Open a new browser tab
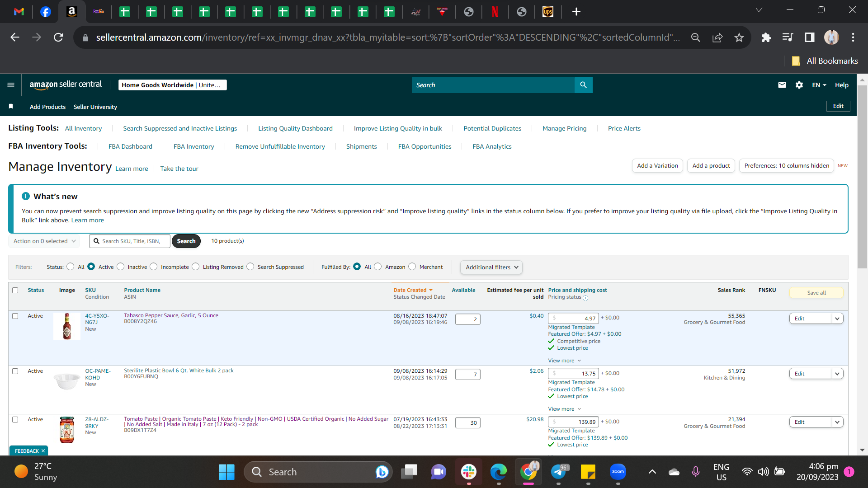 click(576, 12)
